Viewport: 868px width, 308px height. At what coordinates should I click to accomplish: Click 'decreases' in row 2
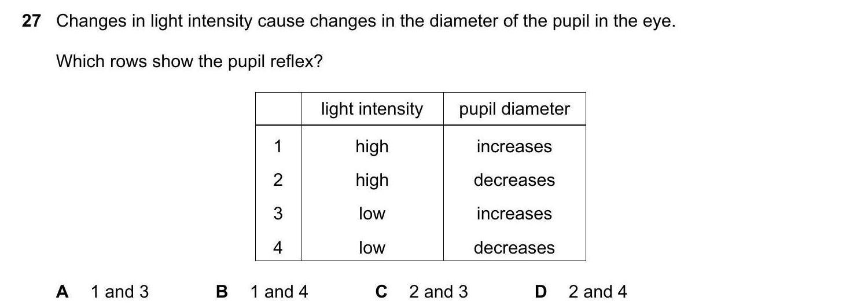(514, 180)
